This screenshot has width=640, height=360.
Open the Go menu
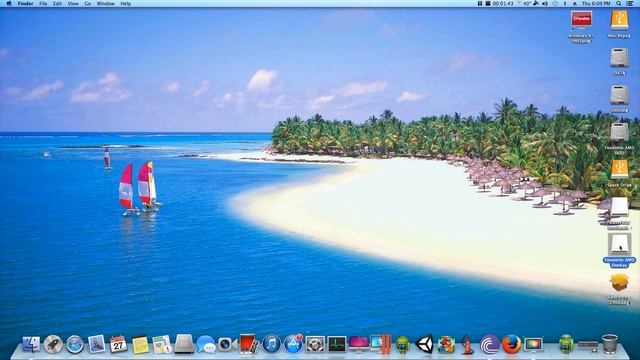[88, 3]
